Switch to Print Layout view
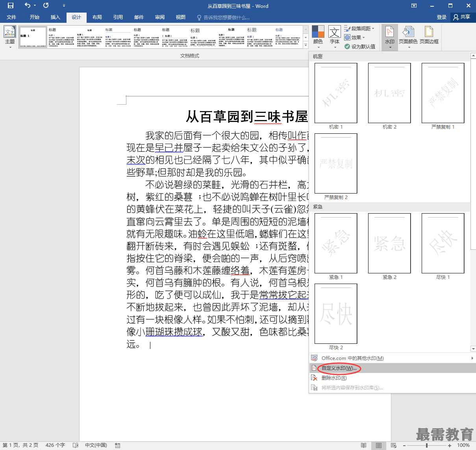The width and height of the screenshot is (476, 450). click(378, 445)
